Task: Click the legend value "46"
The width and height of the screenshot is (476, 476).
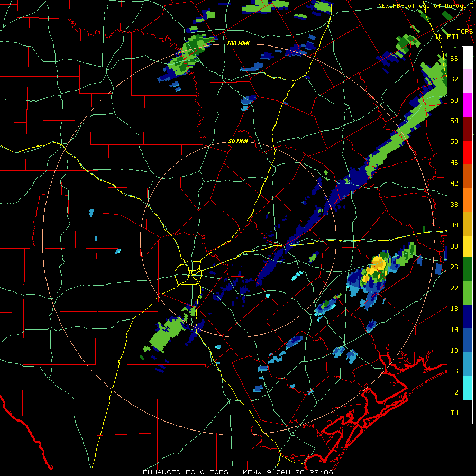Action: tap(454, 163)
